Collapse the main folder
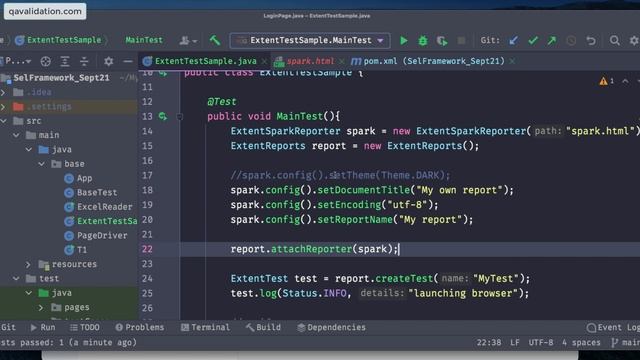640x360 pixels. click(16, 135)
